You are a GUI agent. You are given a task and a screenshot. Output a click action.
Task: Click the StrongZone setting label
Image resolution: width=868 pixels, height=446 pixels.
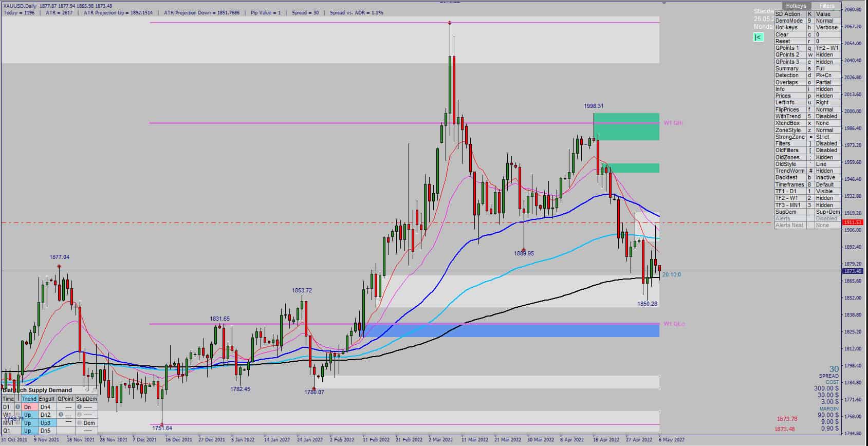790,137
